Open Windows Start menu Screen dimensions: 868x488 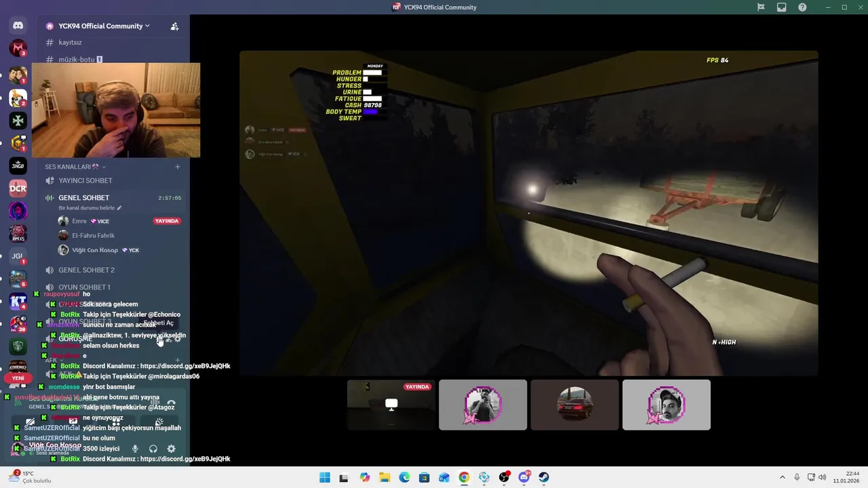click(324, 477)
